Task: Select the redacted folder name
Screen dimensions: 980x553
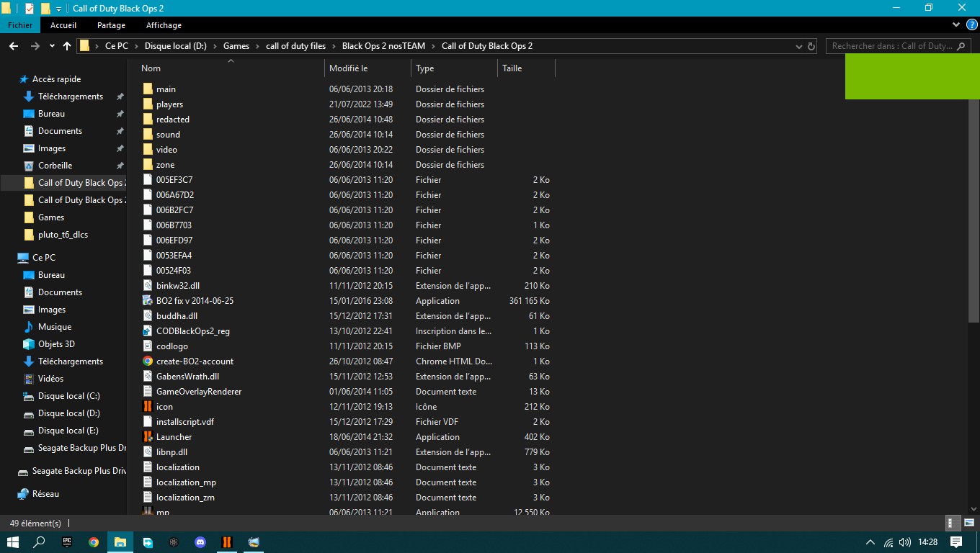Action: [173, 120]
